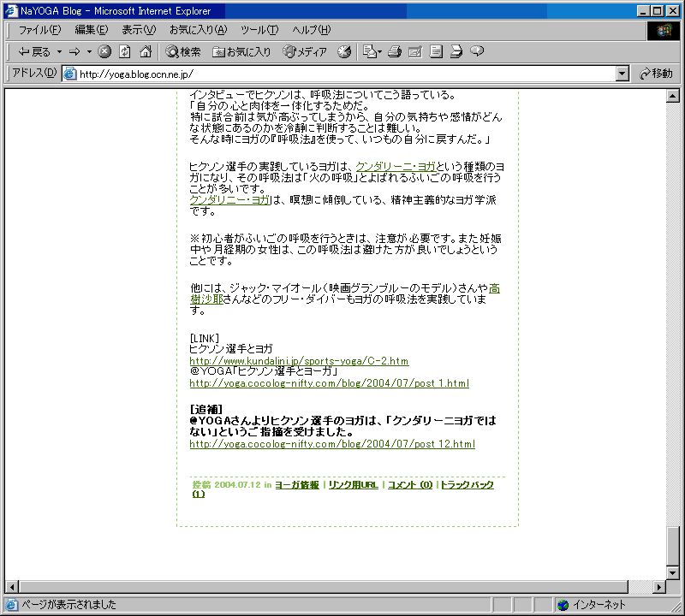This screenshot has width=685, height=616.
Task: Open the コメント (0) link
Action: (410, 485)
